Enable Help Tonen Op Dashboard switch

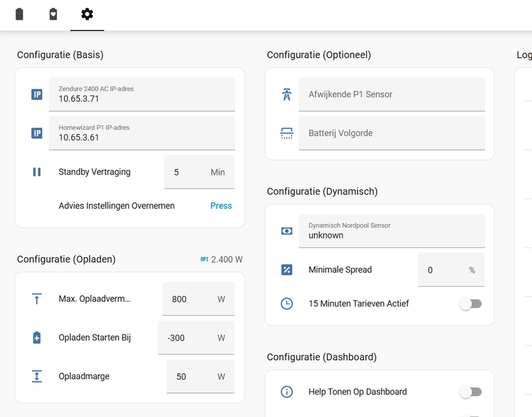click(470, 392)
